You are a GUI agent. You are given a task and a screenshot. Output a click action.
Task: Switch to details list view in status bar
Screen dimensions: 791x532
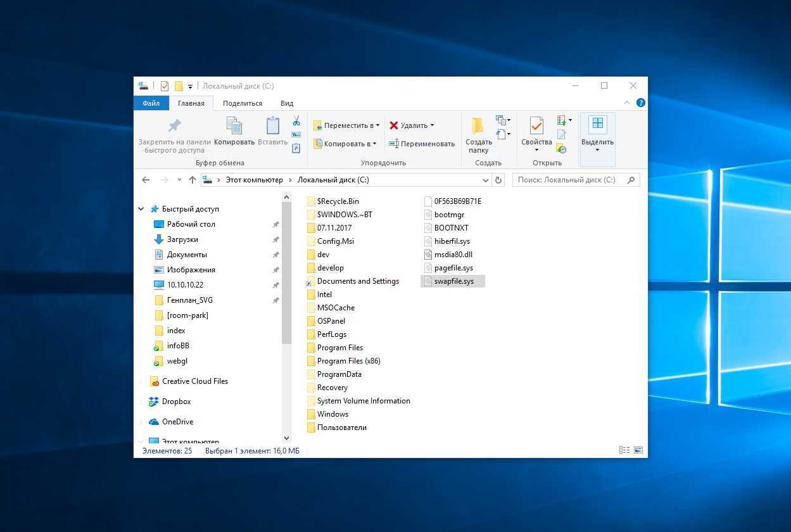click(x=624, y=450)
